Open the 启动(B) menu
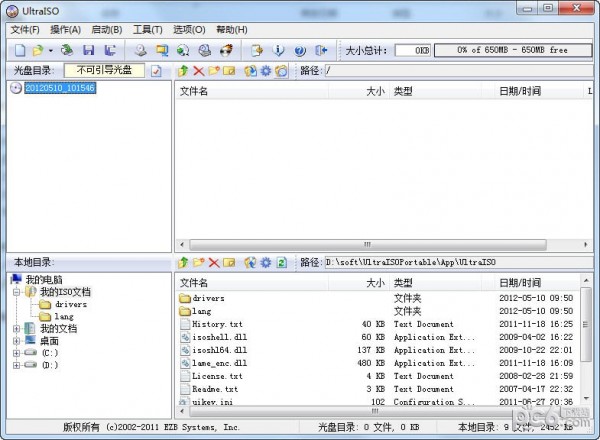Screen dimensions: 600x440 point(107,30)
